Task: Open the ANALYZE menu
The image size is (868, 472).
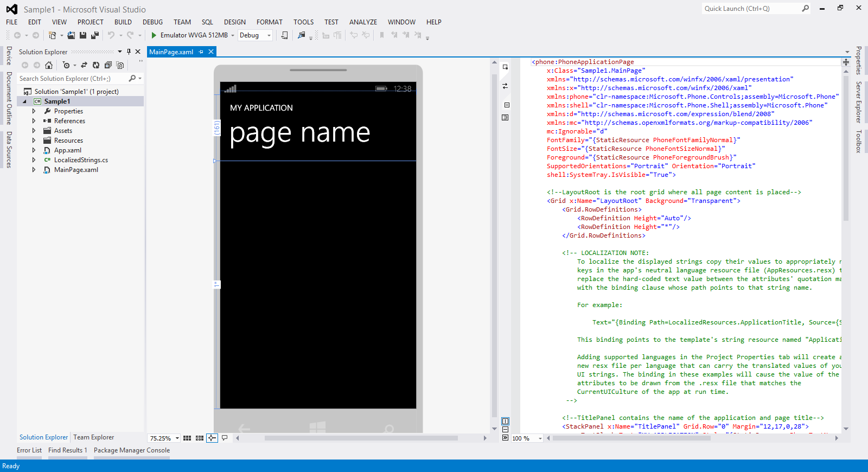Action: [363, 22]
